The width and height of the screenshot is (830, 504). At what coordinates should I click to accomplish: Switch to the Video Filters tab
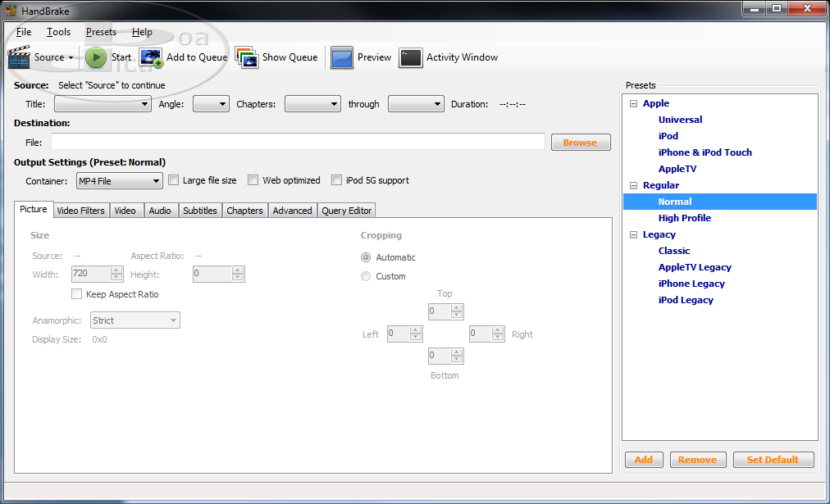[80, 211]
